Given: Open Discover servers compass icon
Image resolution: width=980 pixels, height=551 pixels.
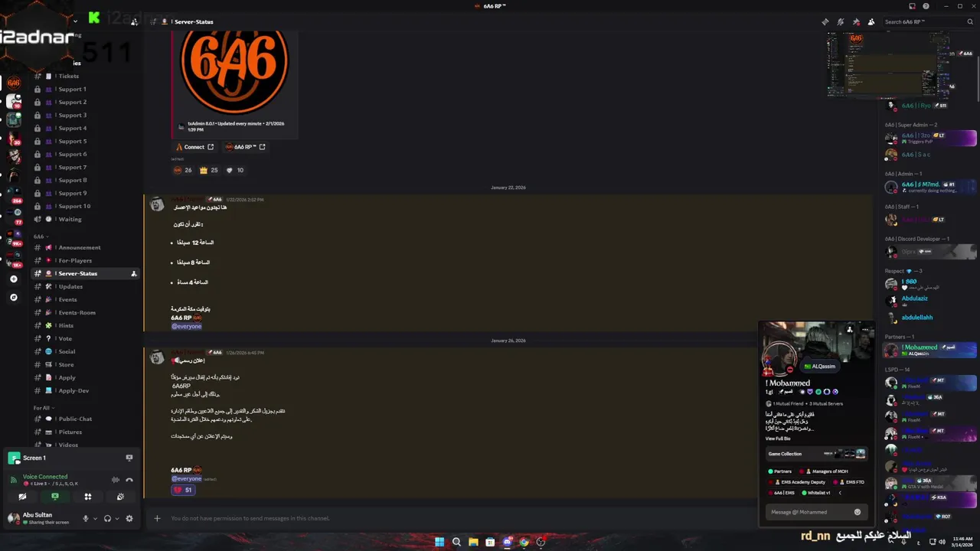Looking at the screenshot, I should click(x=13, y=297).
